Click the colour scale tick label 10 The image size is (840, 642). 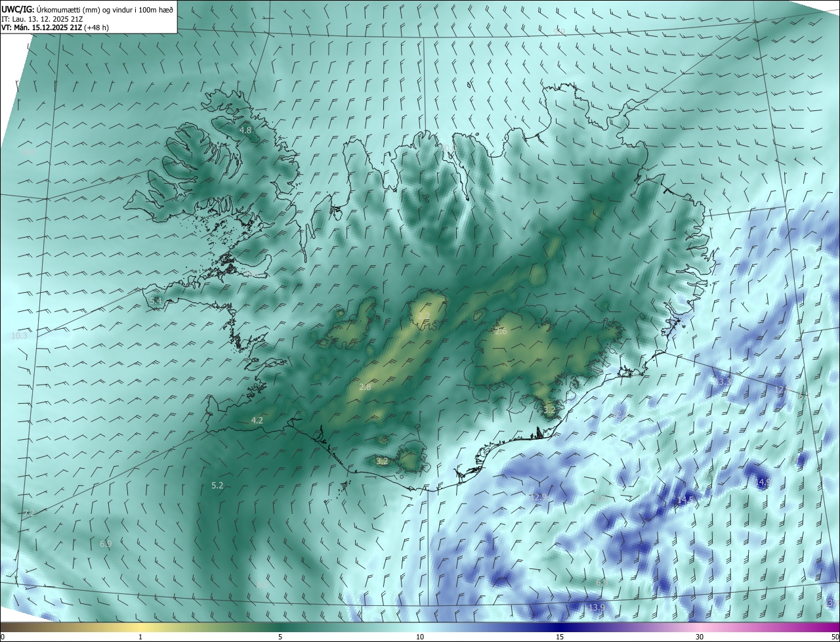tap(420, 637)
